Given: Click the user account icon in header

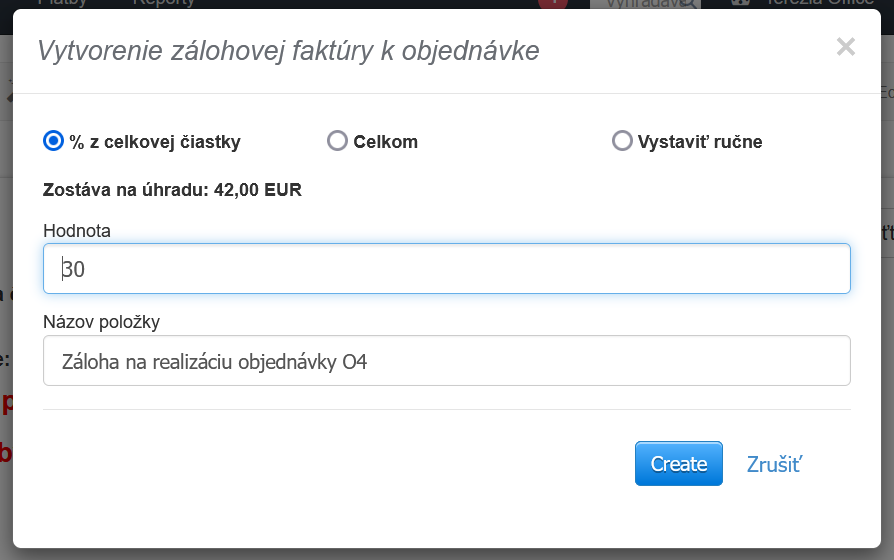Looking at the screenshot, I should [741, 3].
